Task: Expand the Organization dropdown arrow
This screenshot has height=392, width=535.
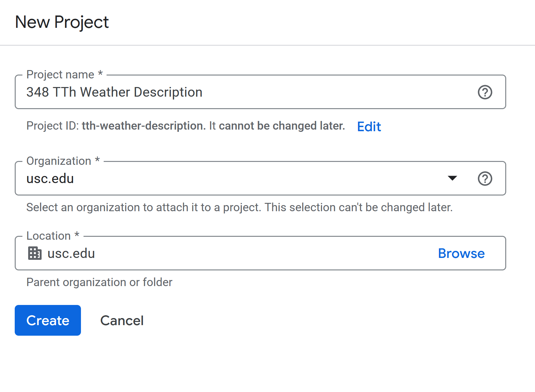Action: pyautogui.click(x=452, y=178)
